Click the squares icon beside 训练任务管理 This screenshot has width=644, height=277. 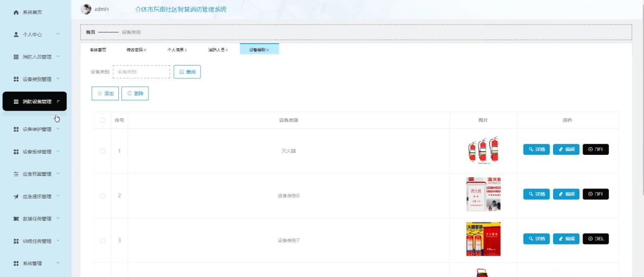(x=16, y=241)
